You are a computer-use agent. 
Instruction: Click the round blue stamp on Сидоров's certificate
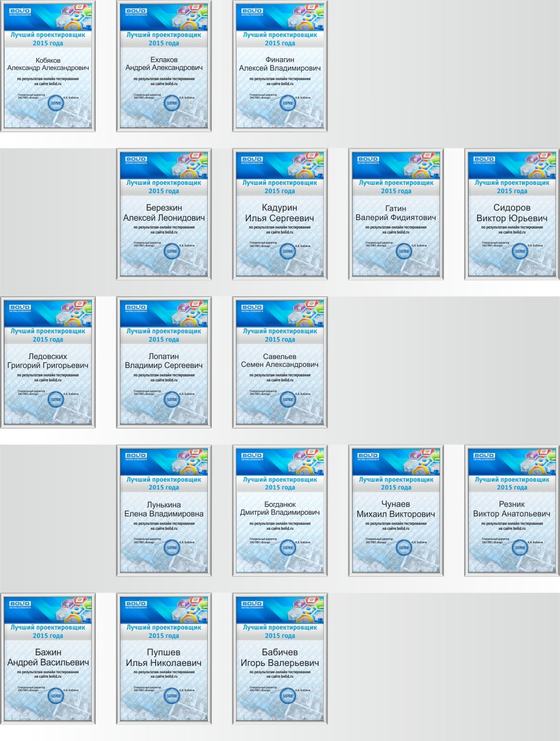tap(520, 251)
